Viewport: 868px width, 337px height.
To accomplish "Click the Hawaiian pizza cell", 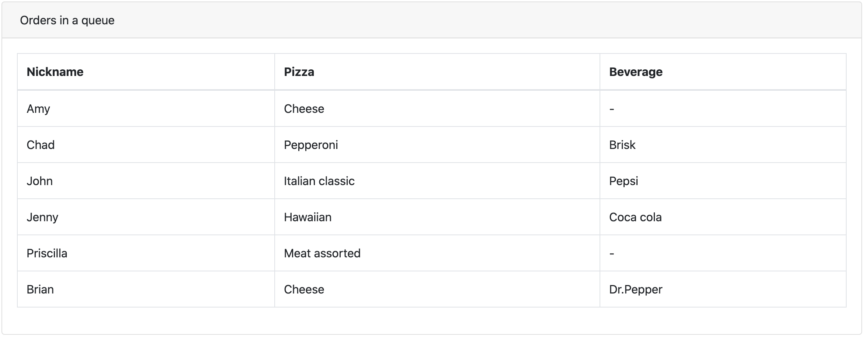I will pyautogui.click(x=308, y=217).
